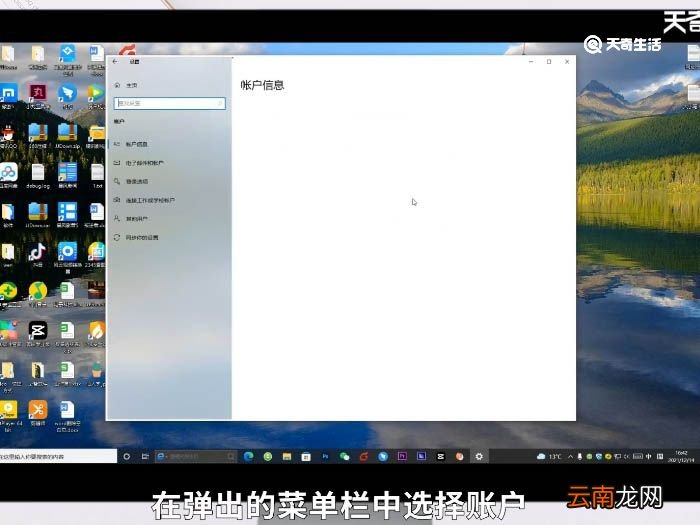The height and width of the screenshot is (525, 700).
Task: Go back using the Settings back arrow
Action: point(116,62)
